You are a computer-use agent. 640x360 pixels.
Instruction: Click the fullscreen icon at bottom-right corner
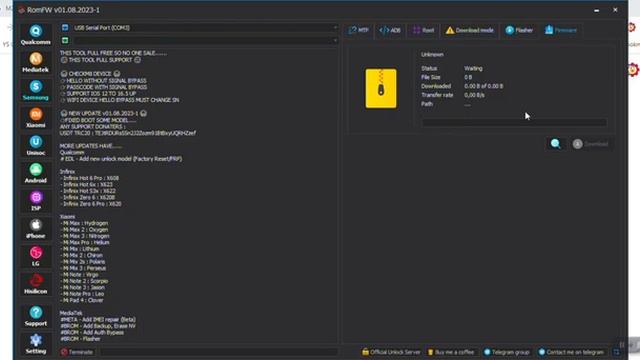[616, 352]
